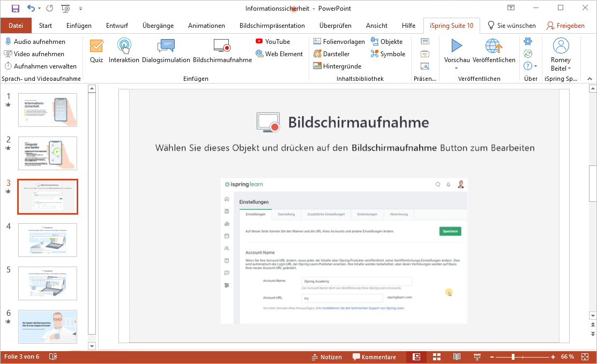The image size is (597, 364).
Task: Insert a YouTube video
Action: click(273, 42)
